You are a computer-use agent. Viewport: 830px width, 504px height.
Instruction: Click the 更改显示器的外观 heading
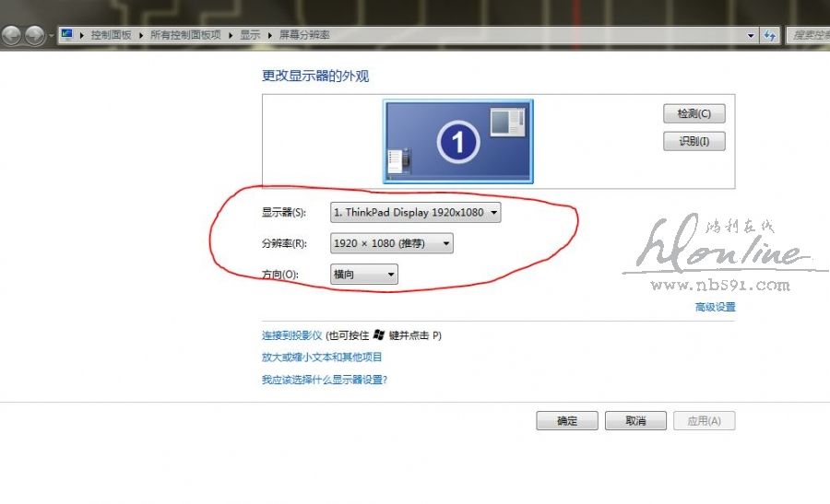tap(315, 76)
